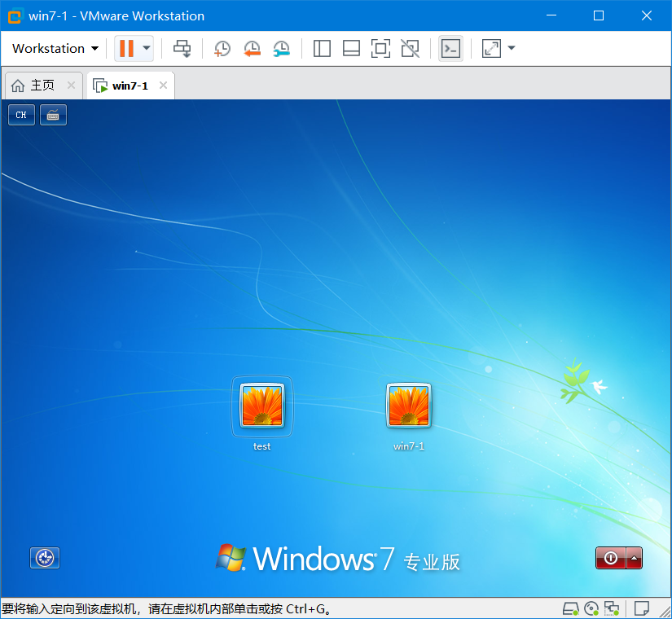Minimize the VMware Workstation window

551,15
